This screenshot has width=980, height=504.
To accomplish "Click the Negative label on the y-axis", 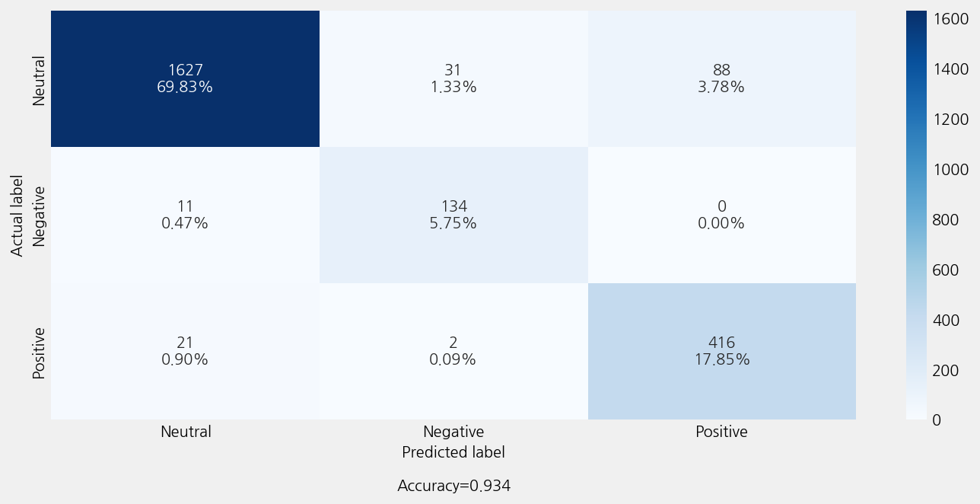I will pyautogui.click(x=40, y=215).
